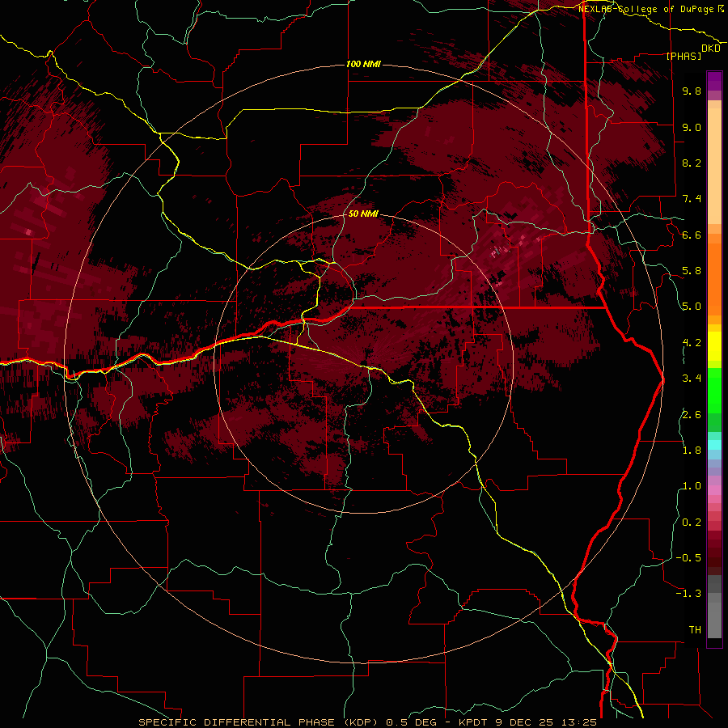Click the 1.8 scale value

point(692,451)
